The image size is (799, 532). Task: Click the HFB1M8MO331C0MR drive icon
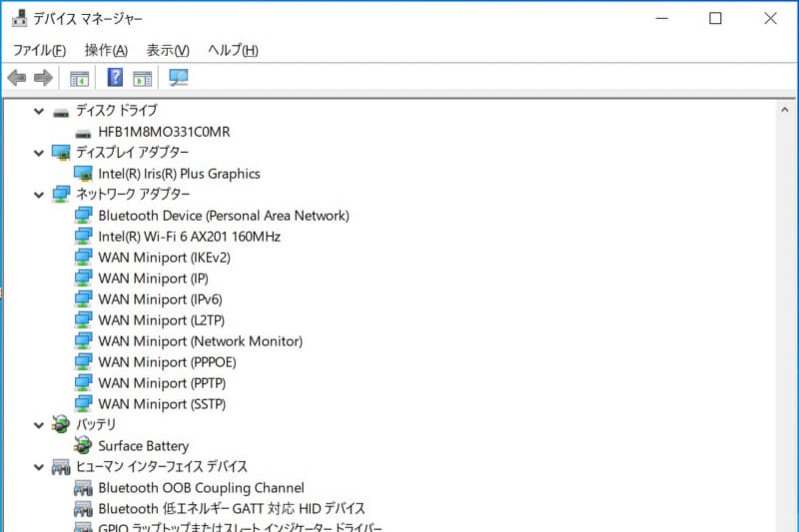coord(83,133)
